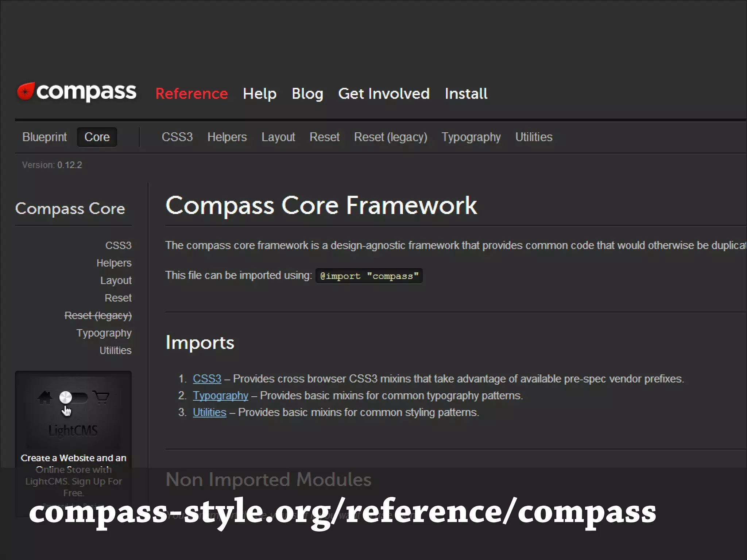Open Layout in the top subnavigation
Screen dimensions: 747x560
coord(278,137)
